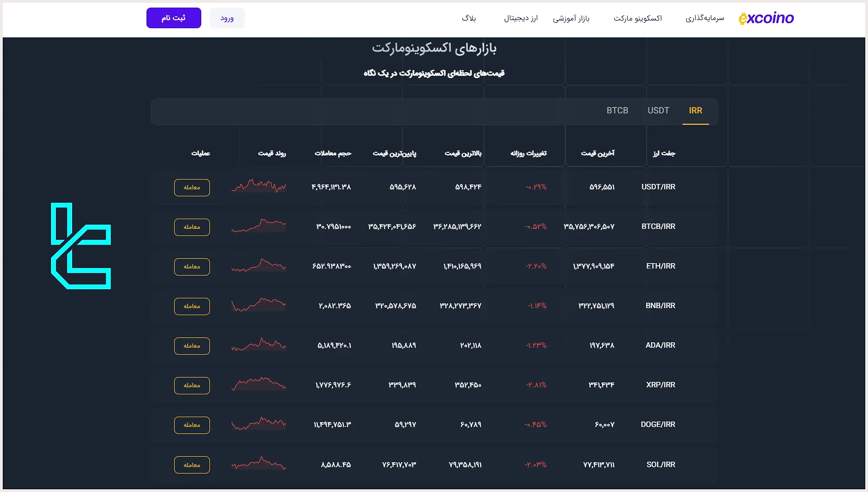This screenshot has width=868, height=492.
Task: Open the USDT/IRR price trend chart
Action: click(259, 187)
